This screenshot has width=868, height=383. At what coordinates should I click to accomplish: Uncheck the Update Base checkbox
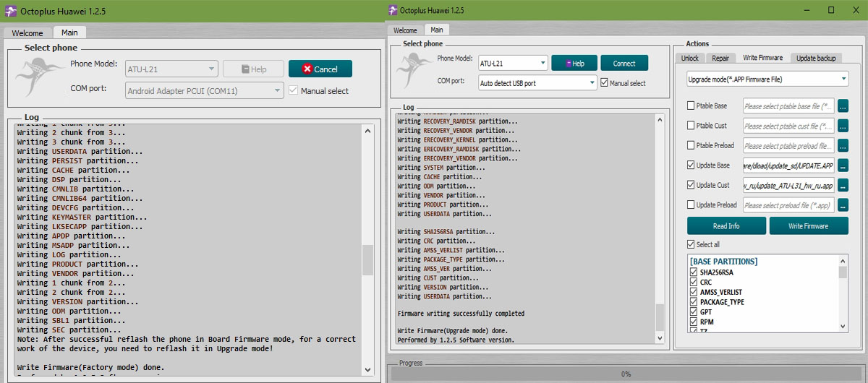[691, 165]
